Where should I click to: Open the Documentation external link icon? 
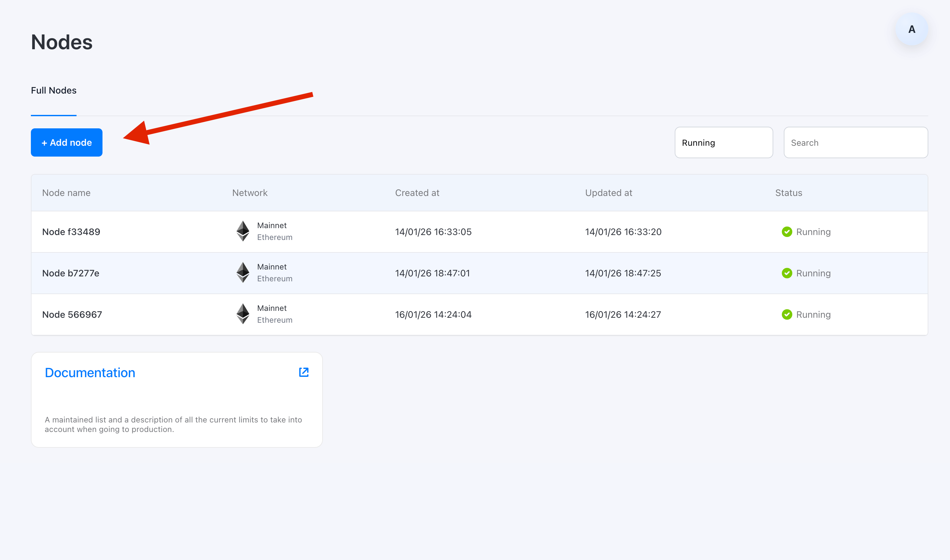point(304,373)
